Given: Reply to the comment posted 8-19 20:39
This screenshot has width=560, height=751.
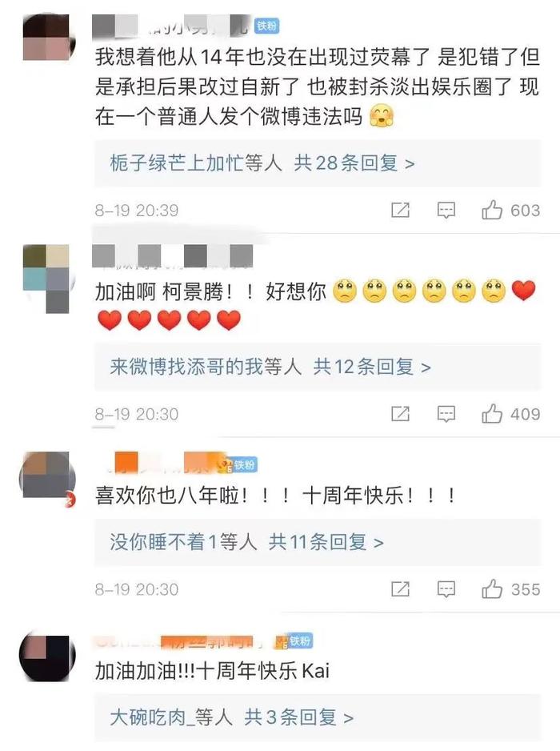Looking at the screenshot, I should point(446,211).
